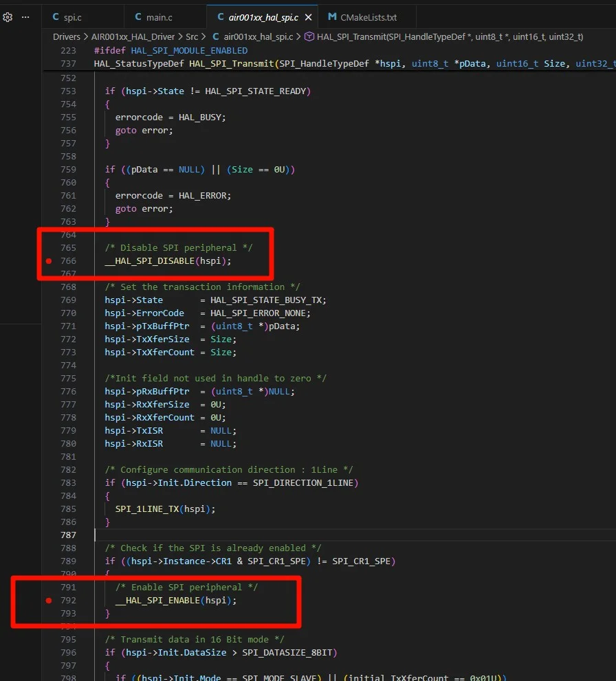Click __HAL_SPI_ENABLE on line 792
616x681 pixels.
157,601
